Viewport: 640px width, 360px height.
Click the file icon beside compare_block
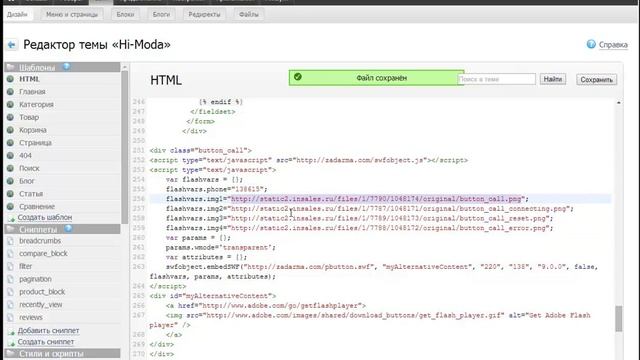(11, 253)
